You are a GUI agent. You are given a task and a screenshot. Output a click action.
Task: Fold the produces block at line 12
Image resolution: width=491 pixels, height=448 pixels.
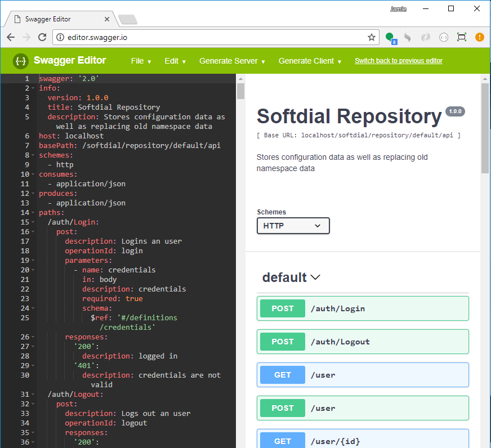pyautogui.click(x=33, y=194)
